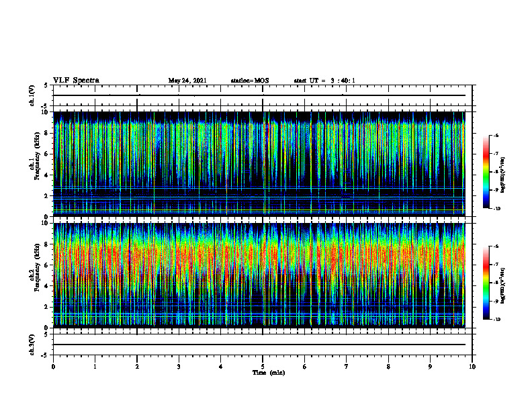The height and width of the screenshot is (411, 532).
Task: Click the ch.3 voltage waveform trace
Action: (x=259, y=345)
